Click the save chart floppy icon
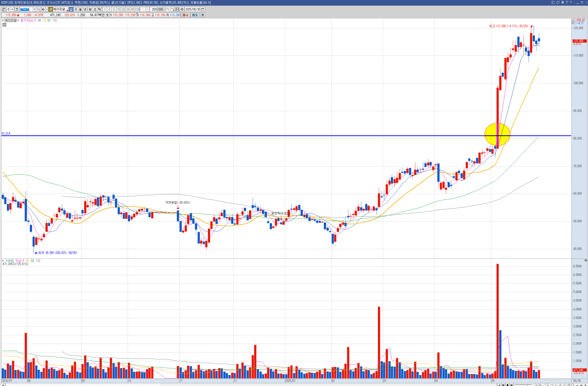 (x=177, y=9)
